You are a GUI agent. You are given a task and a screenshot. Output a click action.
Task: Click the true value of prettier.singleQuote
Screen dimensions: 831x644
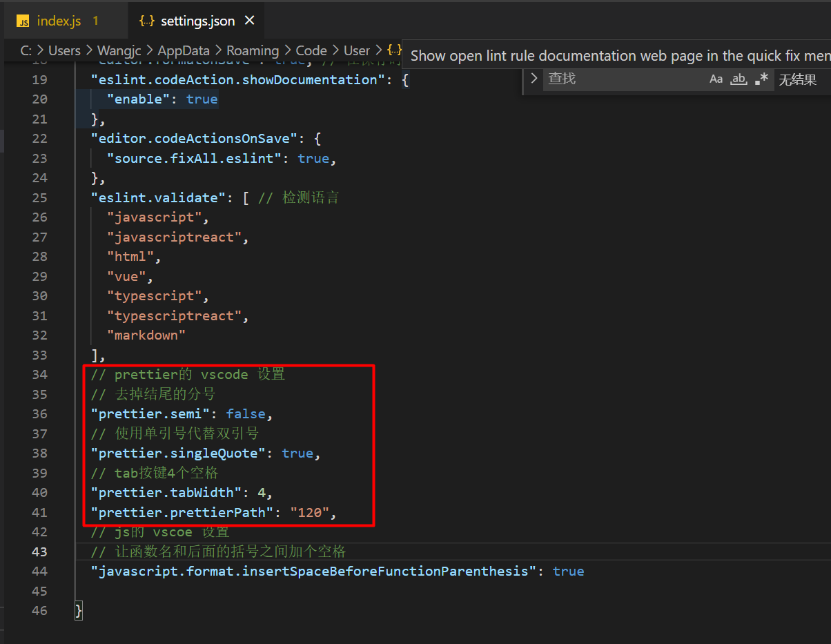click(x=297, y=453)
